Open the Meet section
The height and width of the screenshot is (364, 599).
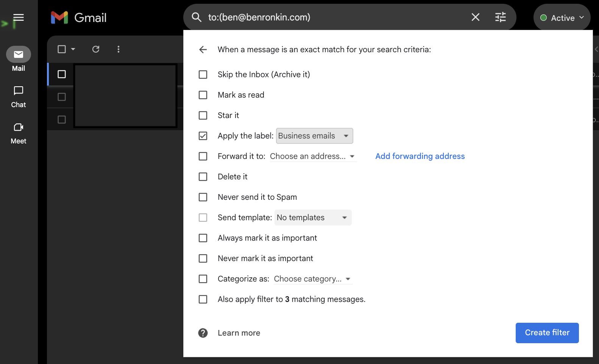coord(19,133)
